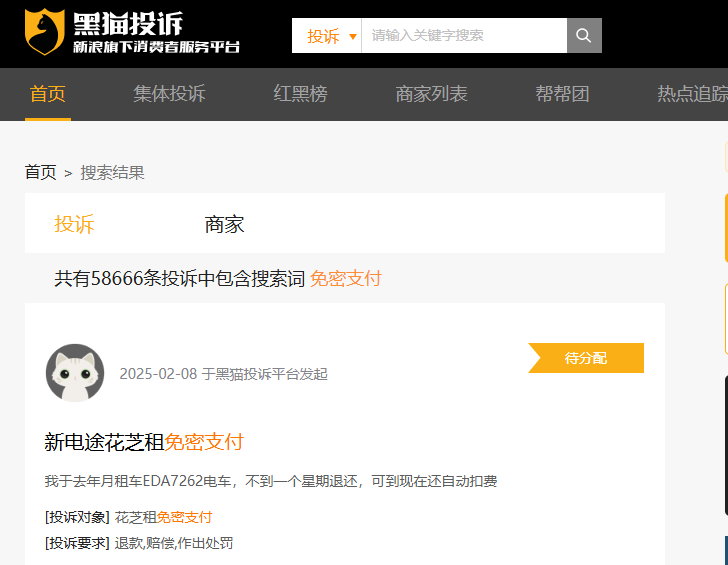Open 帮帮团 navigation item
This screenshot has height=565, width=728.
pyautogui.click(x=562, y=94)
